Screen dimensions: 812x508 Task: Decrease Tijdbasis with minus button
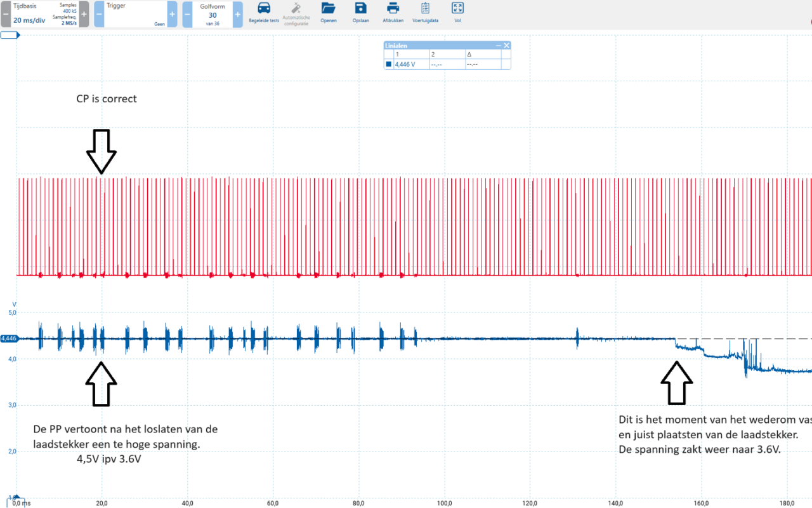point(6,14)
